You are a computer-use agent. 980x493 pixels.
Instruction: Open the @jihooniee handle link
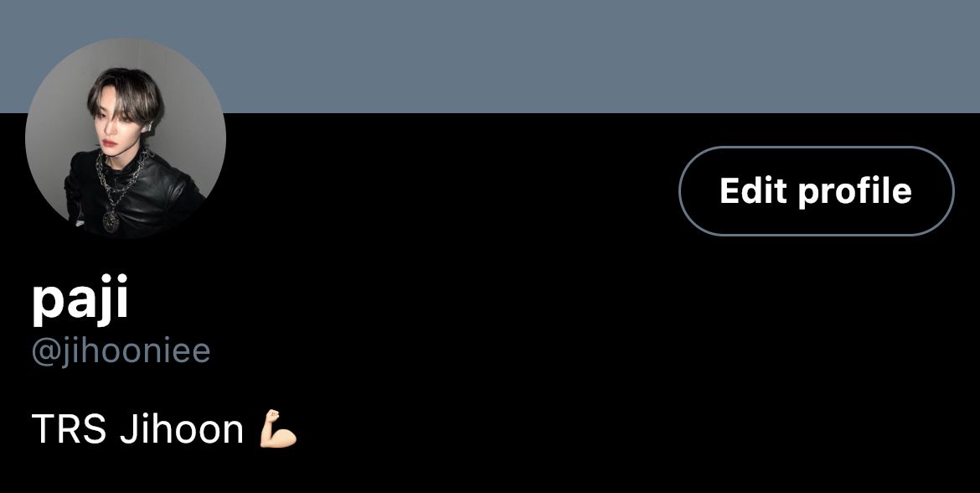[121, 351]
